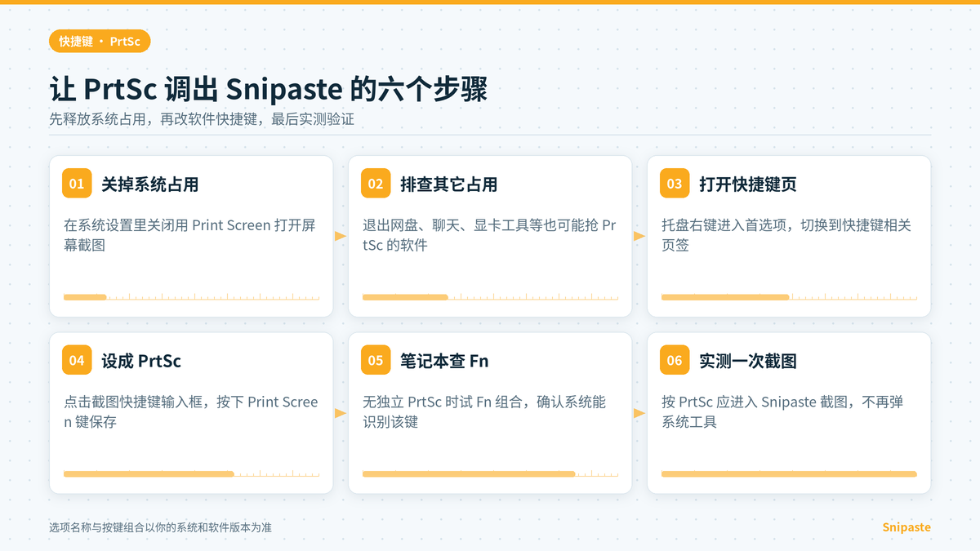Viewport: 980px width, 551px height.
Task: Click the progress bar in 设成 PrtSc card
Action: [192, 473]
